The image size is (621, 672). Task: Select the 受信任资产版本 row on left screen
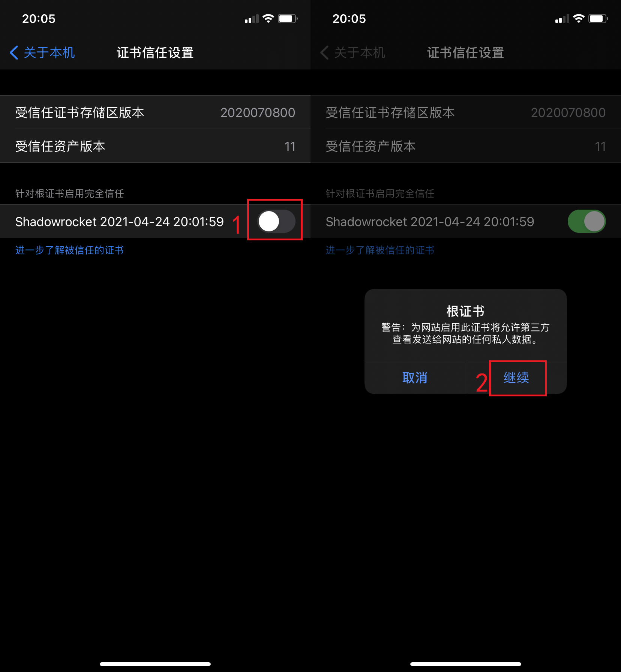[x=155, y=146]
